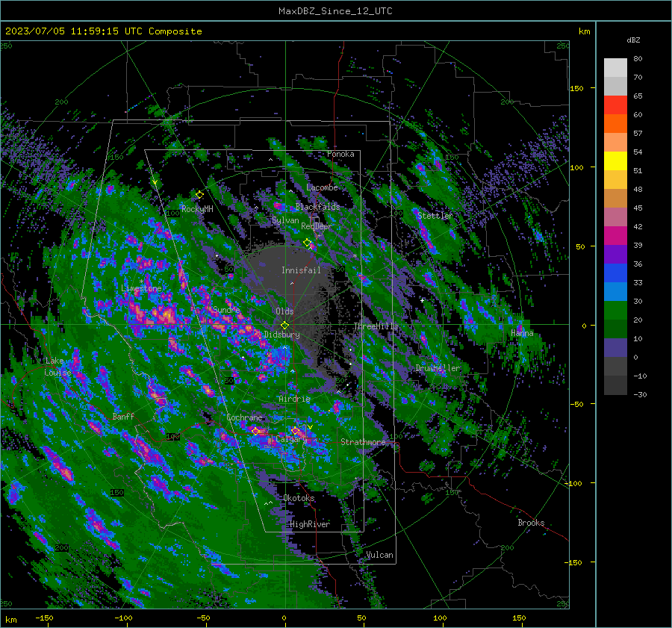Click the yellow diamond marker below Cochrane

(255, 431)
